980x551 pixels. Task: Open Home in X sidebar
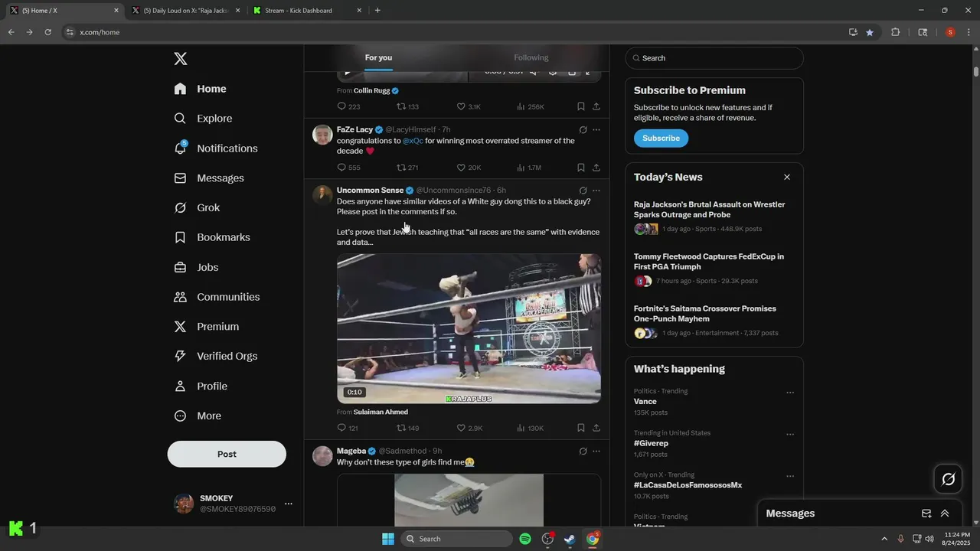201,89
